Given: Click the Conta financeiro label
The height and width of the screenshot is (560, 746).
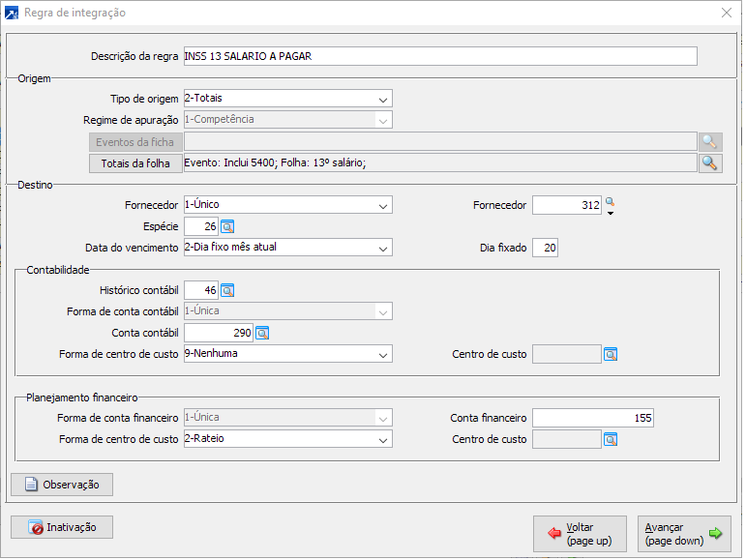Looking at the screenshot, I should (489, 419).
